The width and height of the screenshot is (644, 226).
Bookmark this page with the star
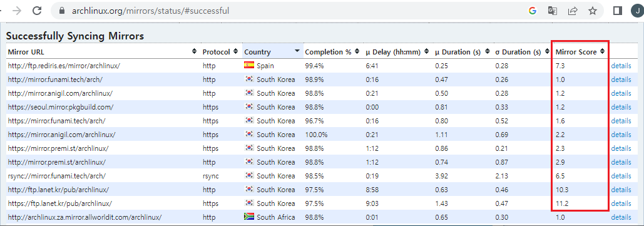[x=592, y=11]
